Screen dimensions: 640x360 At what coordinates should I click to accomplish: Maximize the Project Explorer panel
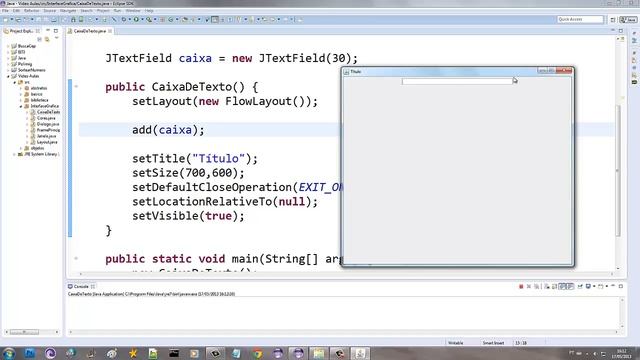point(56,31)
